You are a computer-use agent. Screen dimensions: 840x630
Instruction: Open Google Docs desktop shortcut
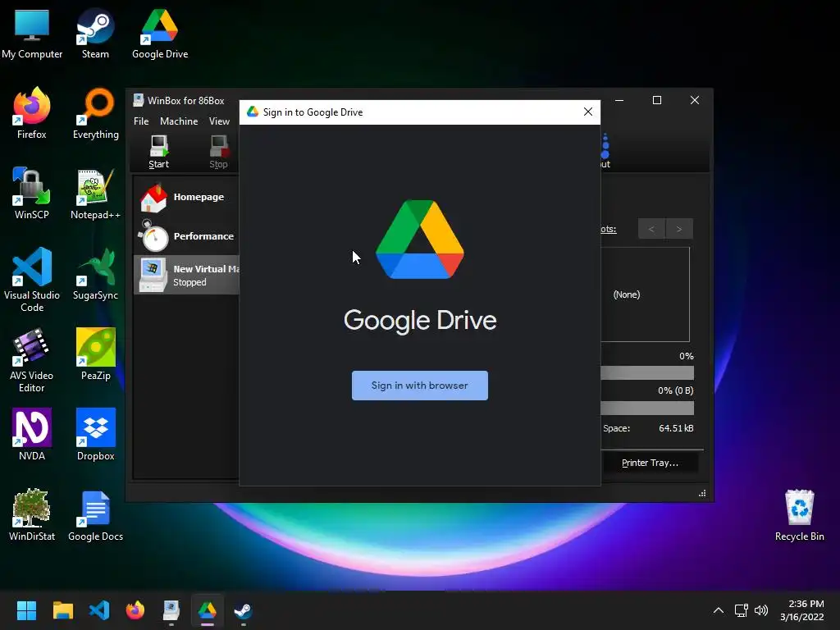(x=95, y=515)
